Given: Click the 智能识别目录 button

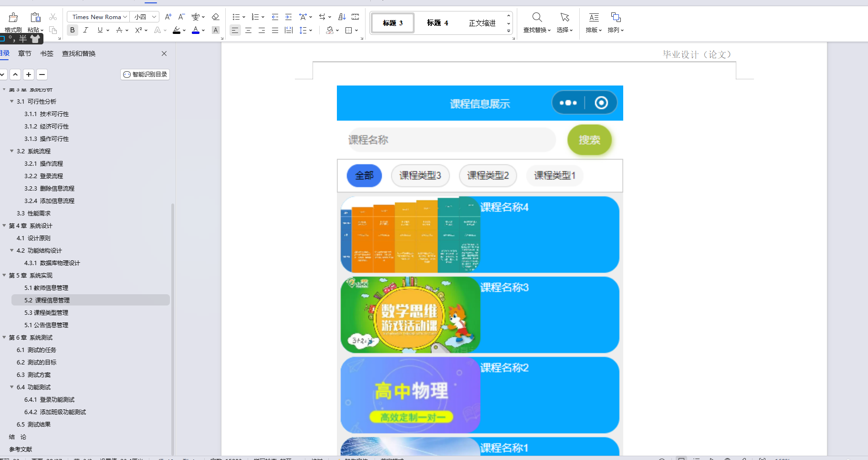Looking at the screenshot, I should [145, 75].
